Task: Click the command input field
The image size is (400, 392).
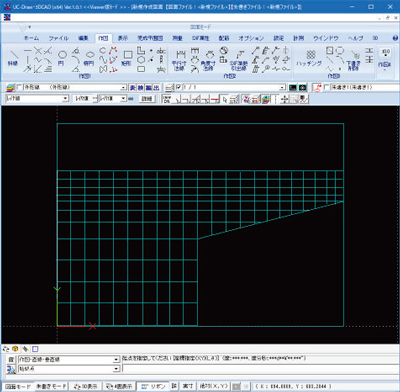Action: [260, 369]
